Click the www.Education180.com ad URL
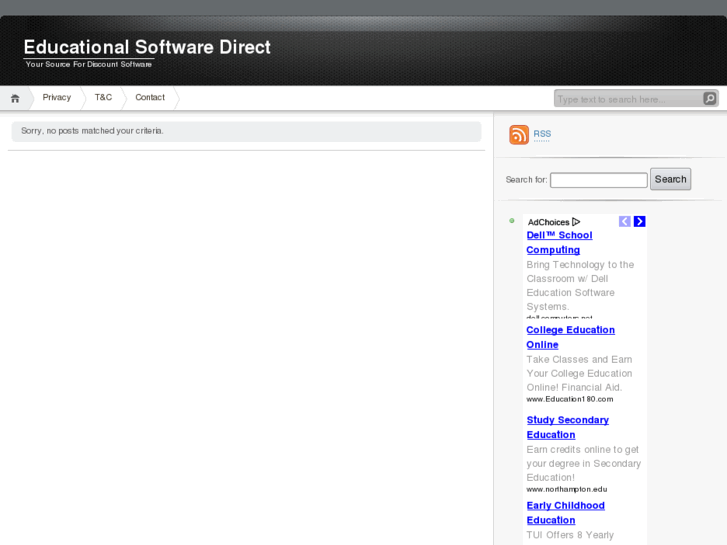The image size is (727, 545). (570, 399)
